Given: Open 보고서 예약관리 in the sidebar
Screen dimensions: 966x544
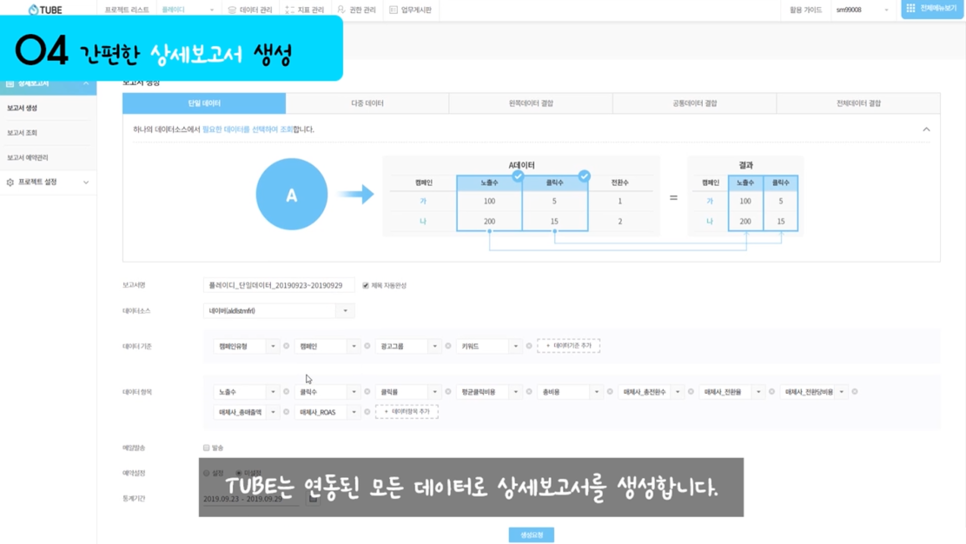Looking at the screenshot, I should (x=28, y=158).
